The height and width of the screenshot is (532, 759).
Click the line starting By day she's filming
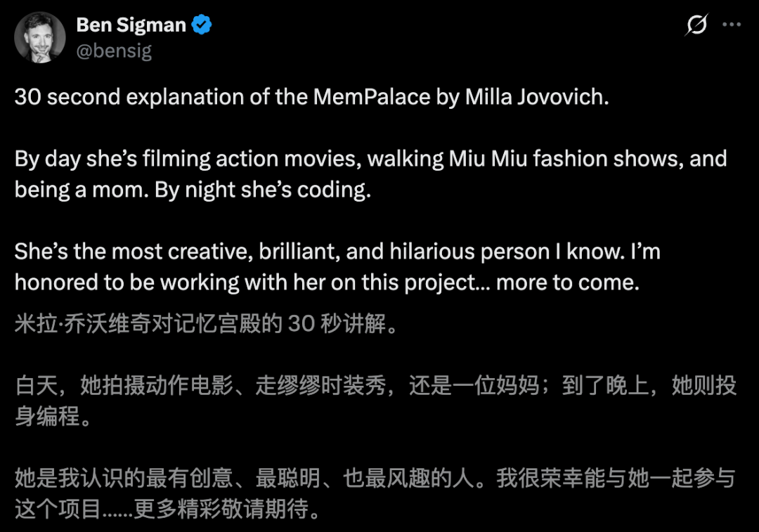click(x=211, y=159)
